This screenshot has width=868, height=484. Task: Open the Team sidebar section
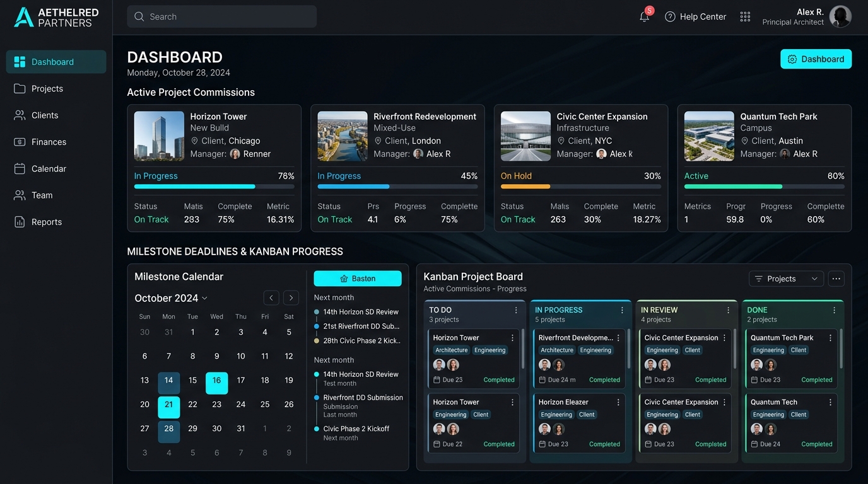click(x=56, y=195)
